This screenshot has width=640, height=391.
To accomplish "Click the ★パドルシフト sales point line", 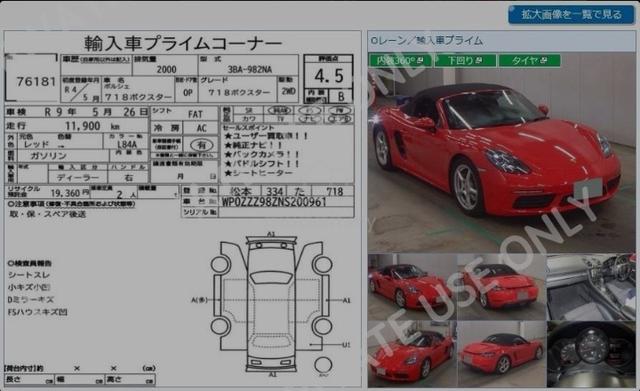I will 262,164.
